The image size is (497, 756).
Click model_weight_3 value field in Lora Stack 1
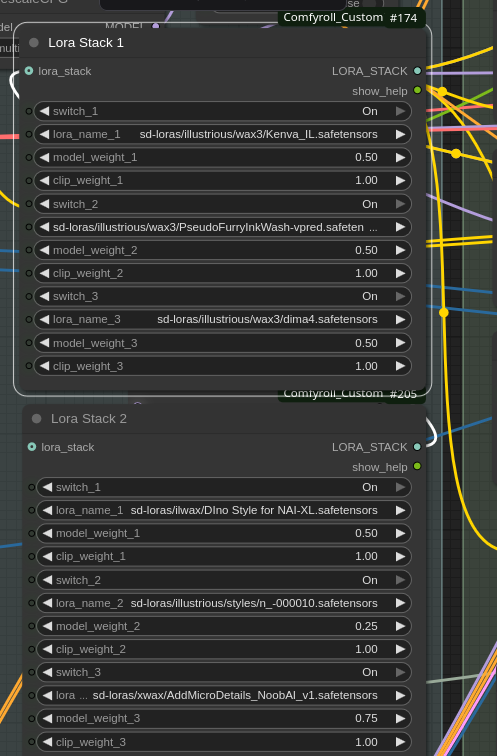223,343
